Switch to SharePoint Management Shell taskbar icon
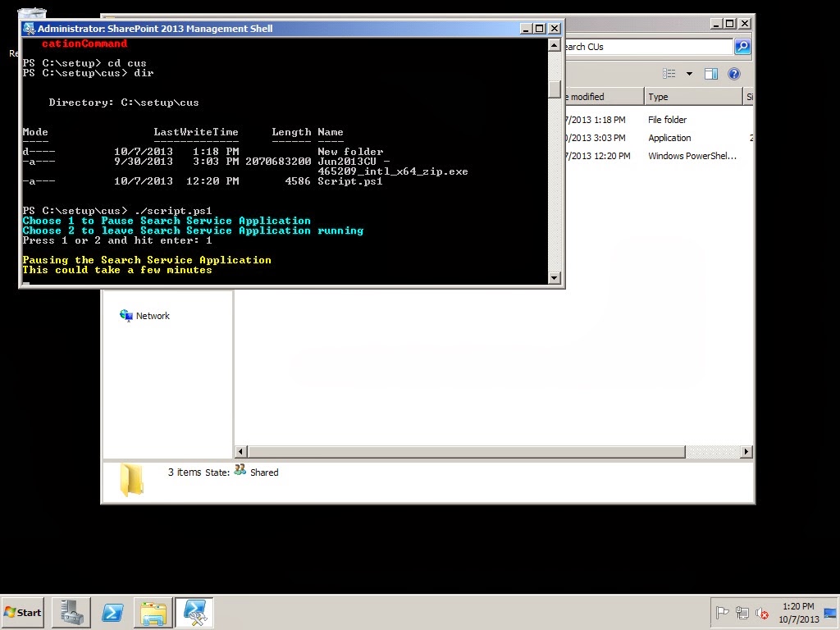 [195, 613]
